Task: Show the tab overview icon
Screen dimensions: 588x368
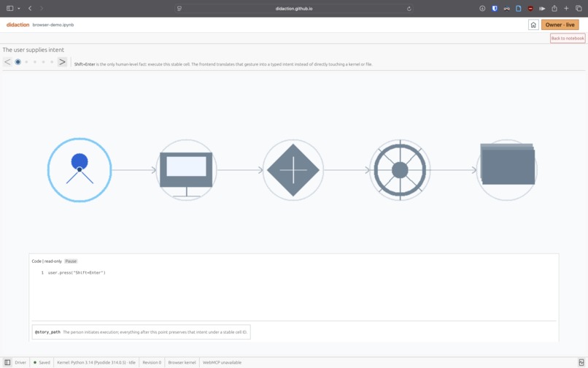Action: point(579,8)
